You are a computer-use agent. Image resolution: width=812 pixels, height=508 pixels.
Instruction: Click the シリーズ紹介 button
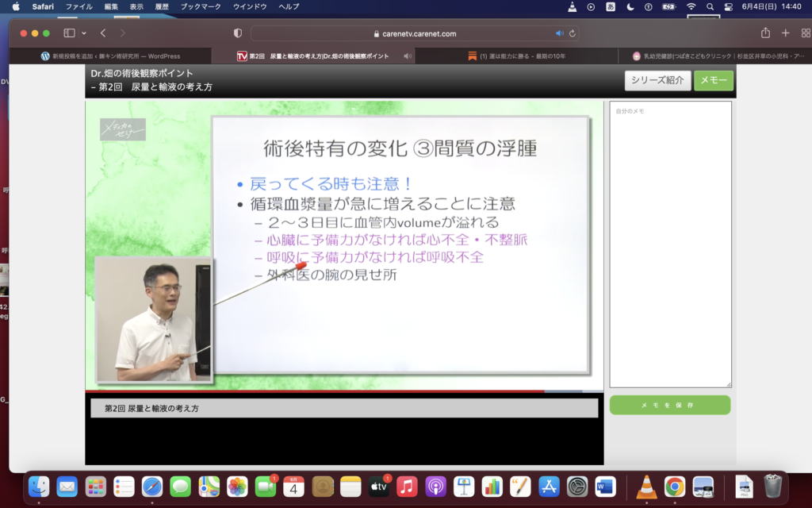(x=657, y=80)
